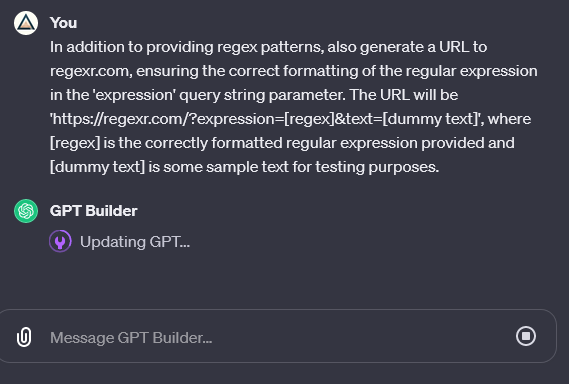
Task: Click the [regex] at start of fifth line
Action: (75, 143)
